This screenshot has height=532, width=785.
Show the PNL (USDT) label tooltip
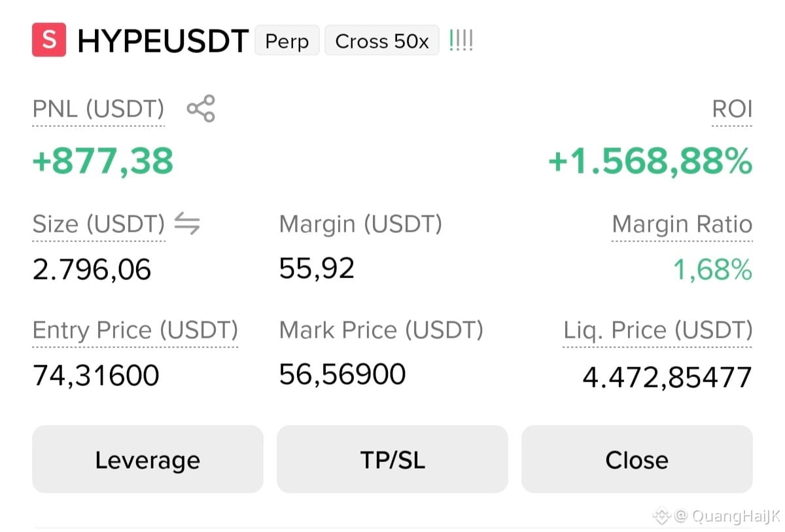click(x=98, y=109)
